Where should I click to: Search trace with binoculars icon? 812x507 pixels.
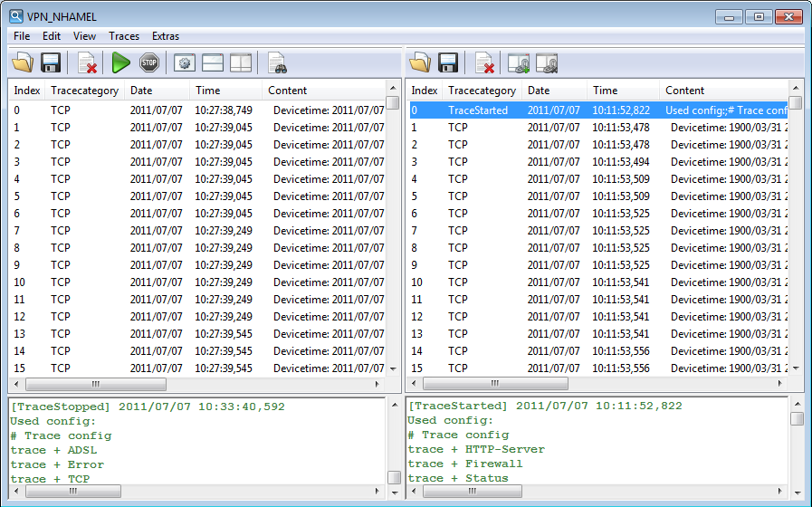[x=278, y=62]
